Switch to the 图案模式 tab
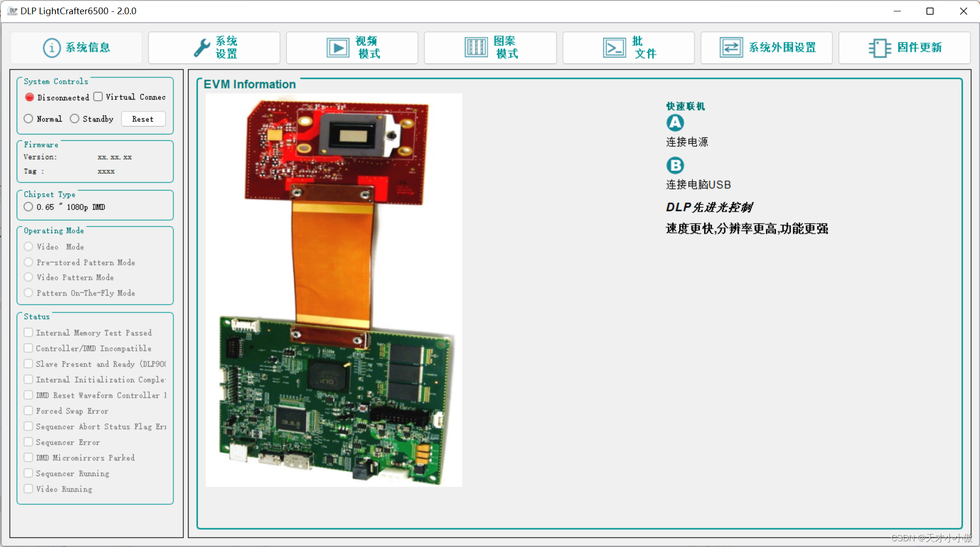 click(505, 47)
